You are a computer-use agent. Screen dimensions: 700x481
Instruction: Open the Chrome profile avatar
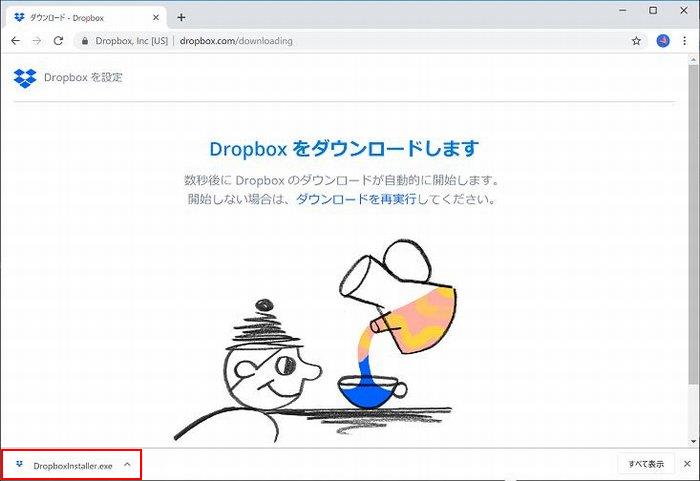pyautogui.click(x=663, y=41)
